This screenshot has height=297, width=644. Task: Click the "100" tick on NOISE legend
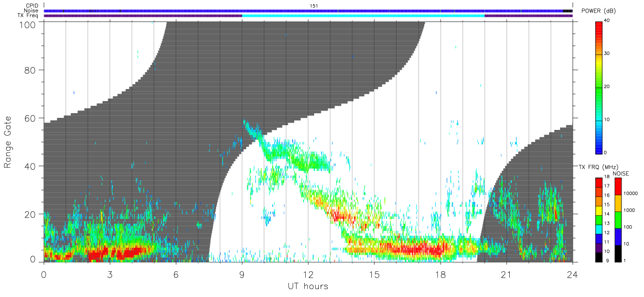(x=628, y=227)
